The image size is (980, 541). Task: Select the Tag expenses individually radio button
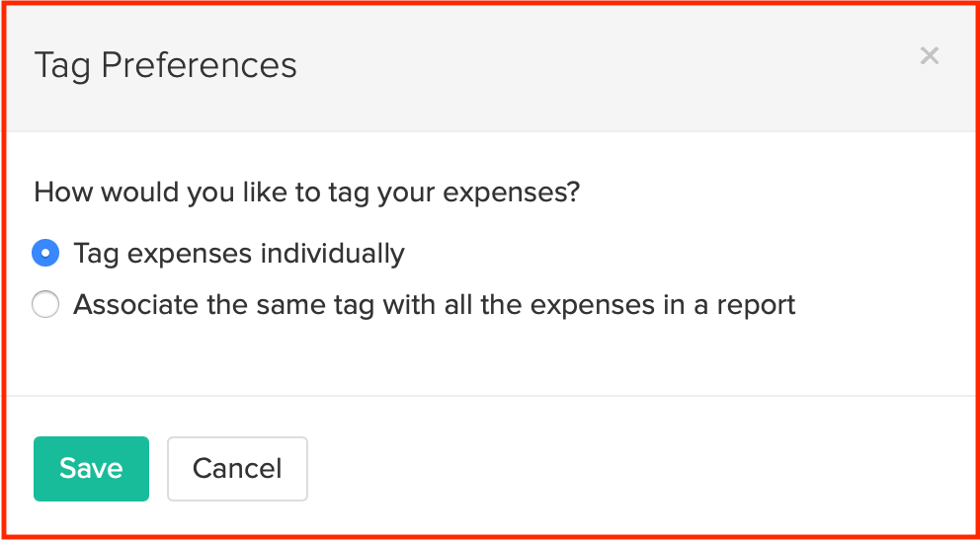[x=45, y=254]
